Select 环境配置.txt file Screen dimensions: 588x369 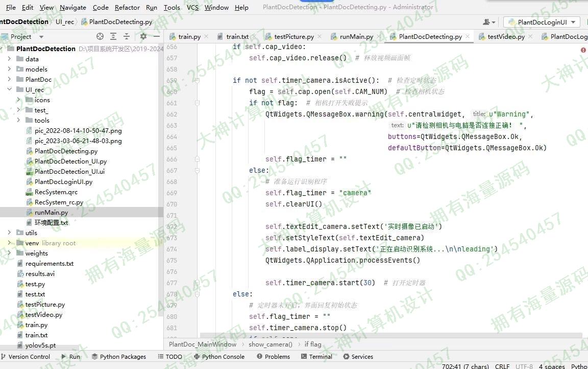pyautogui.click(x=51, y=223)
